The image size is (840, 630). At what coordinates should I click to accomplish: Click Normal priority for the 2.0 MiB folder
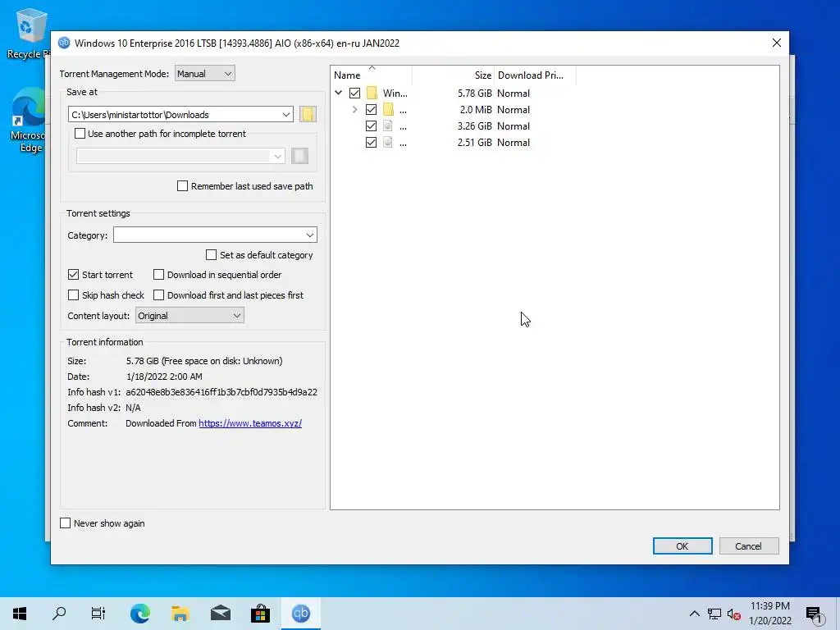point(514,110)
